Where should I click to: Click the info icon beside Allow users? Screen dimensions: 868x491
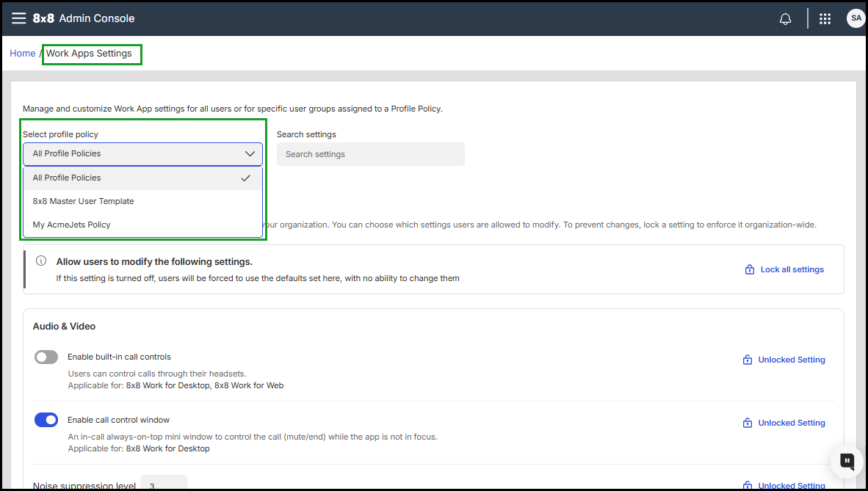41,261
